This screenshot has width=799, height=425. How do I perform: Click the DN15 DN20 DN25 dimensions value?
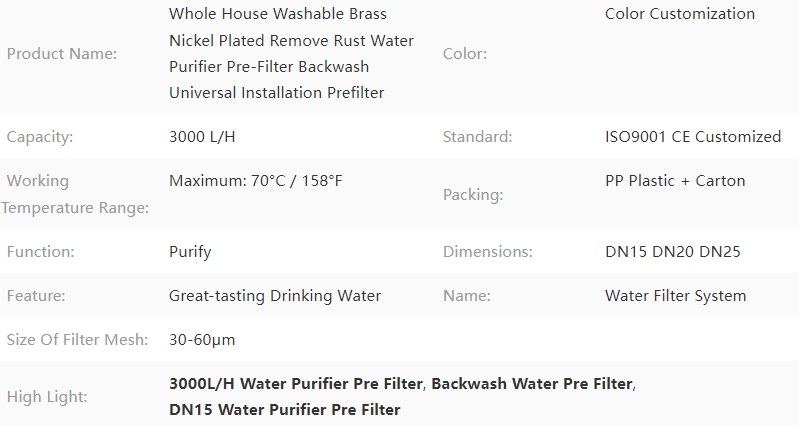coord(673,252)
